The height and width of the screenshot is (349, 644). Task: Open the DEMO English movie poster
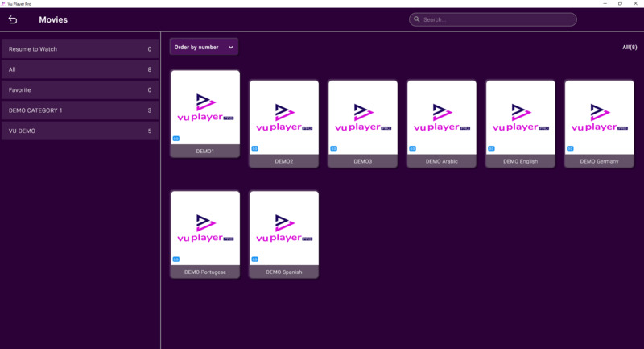click(x=520, y=118)
